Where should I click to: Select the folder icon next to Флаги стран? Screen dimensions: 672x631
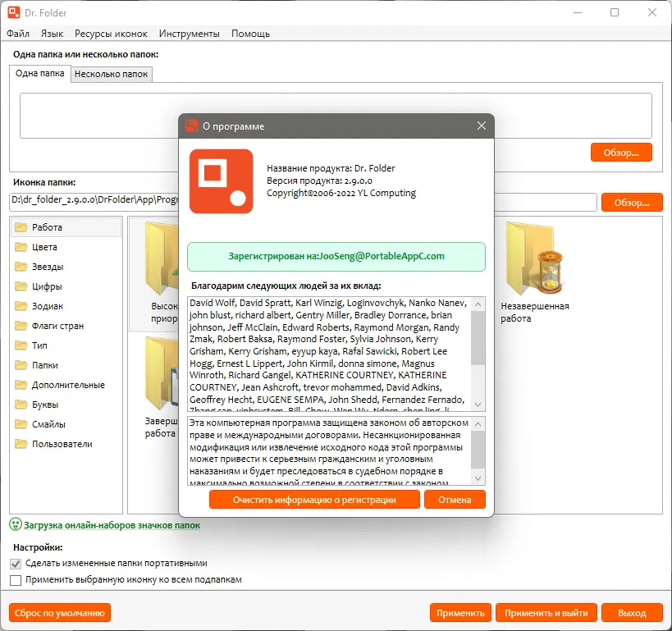pyautogui.click(x=21, y=326)
